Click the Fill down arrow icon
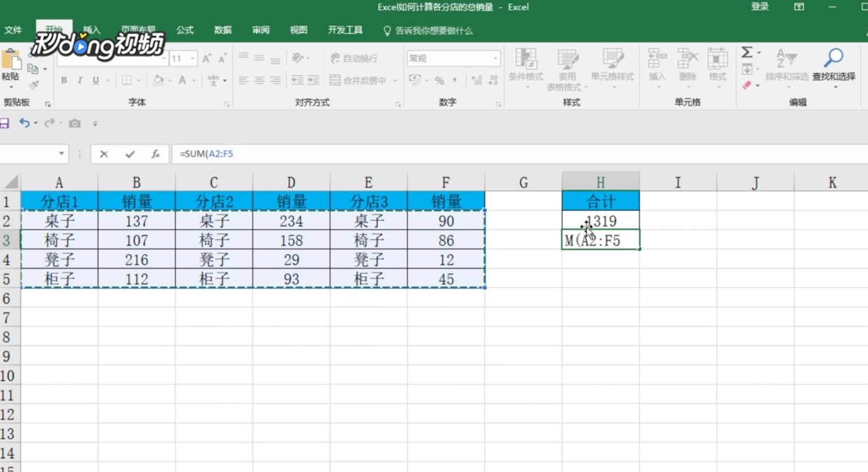Screen dimensions: 868x472 (x=747, y=70)
